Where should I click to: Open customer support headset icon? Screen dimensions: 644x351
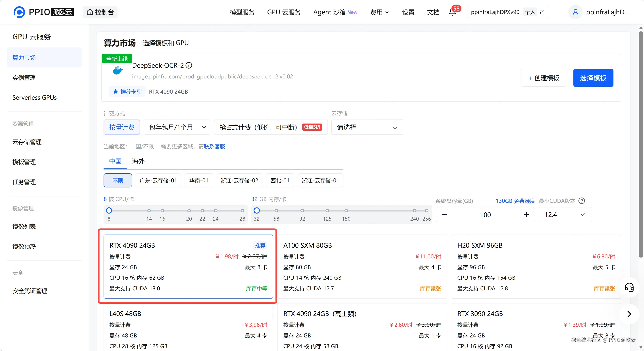(629, 288)
